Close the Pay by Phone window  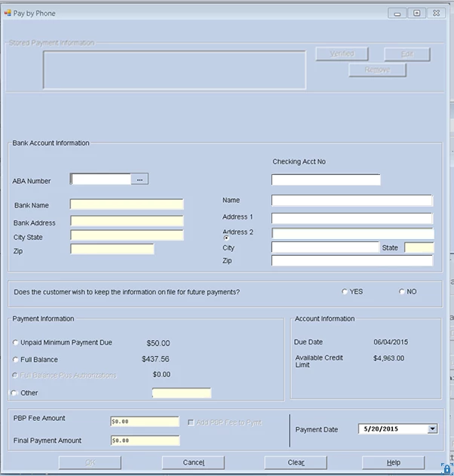[x=437, y=13]
